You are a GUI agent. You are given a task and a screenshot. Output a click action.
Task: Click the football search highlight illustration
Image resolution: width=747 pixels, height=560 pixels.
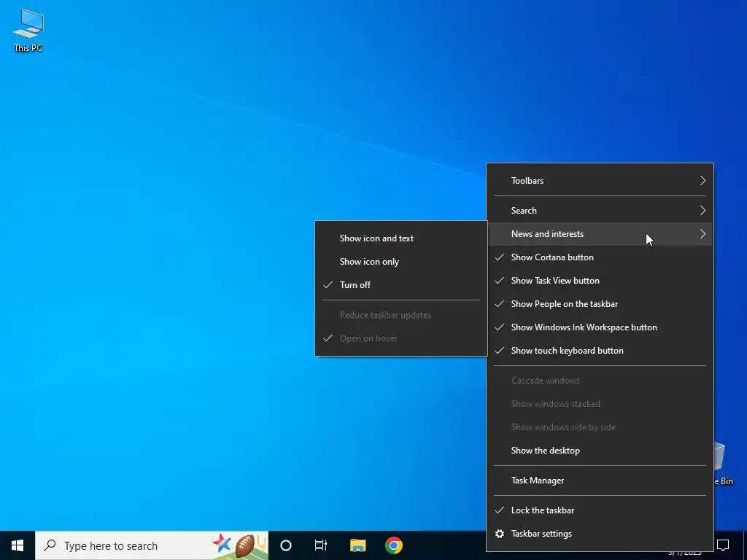click(x=239, y=545)
